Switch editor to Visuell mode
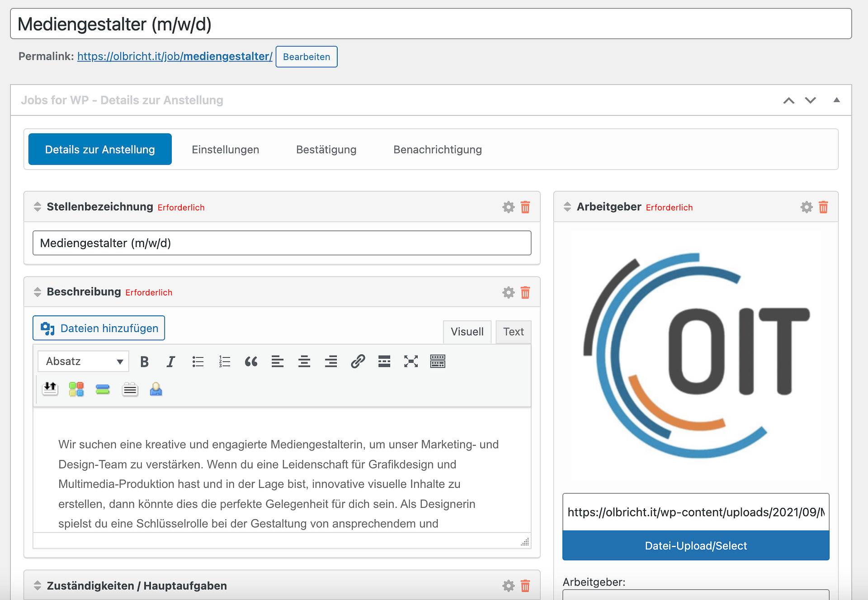The width and height of the screenshot is (868, 600). click(467, 332)
